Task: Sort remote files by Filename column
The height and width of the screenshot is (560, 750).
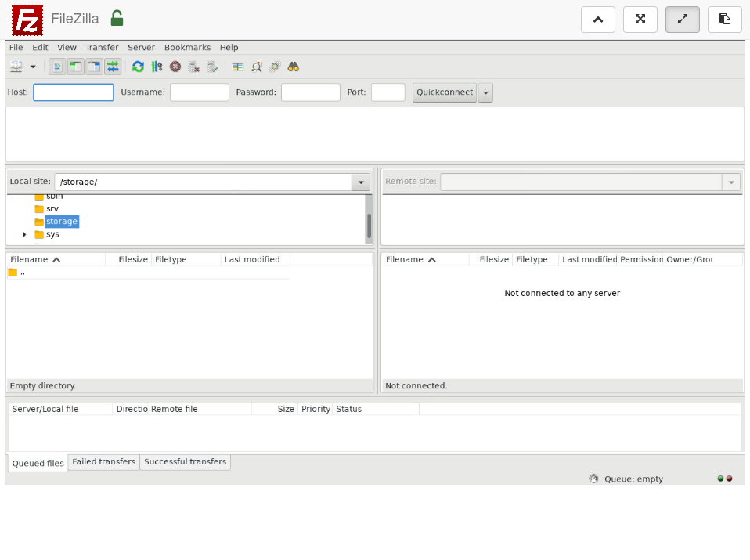Action: tap(425, 259)
